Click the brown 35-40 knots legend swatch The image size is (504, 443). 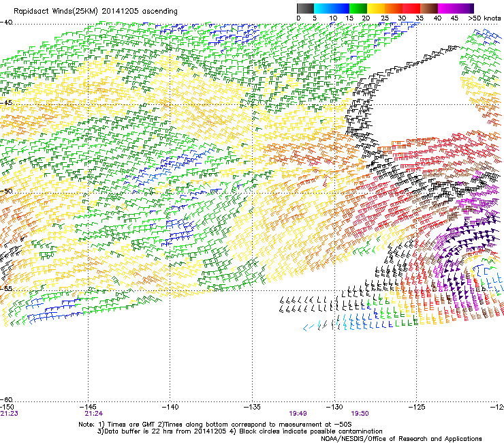429,8
